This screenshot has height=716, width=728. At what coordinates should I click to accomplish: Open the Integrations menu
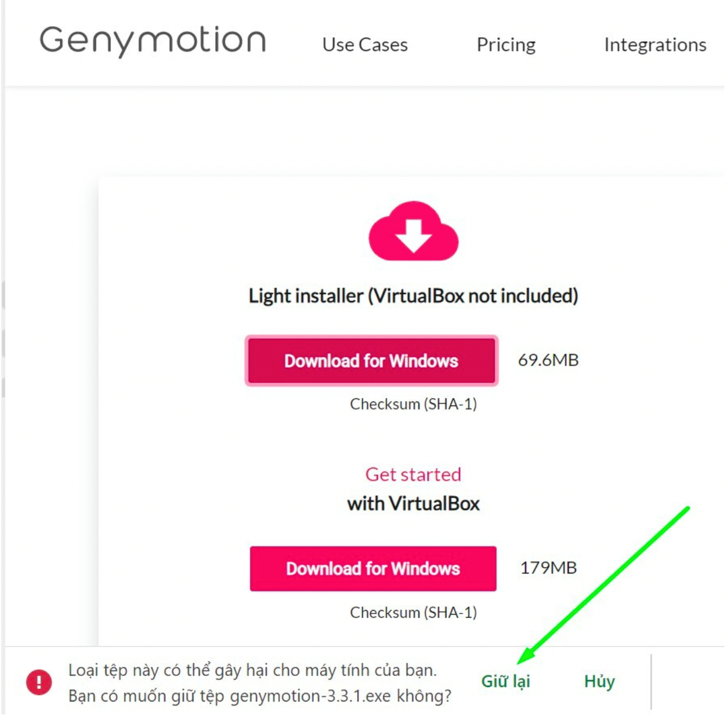coord(655,45)
